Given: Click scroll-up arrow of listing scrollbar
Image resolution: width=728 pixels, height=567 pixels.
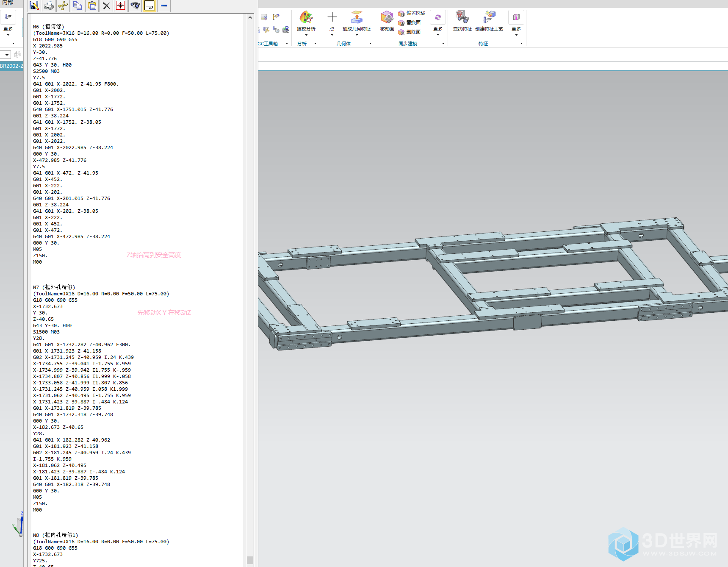Looking at the screenshot, I should tap(250, 17).
